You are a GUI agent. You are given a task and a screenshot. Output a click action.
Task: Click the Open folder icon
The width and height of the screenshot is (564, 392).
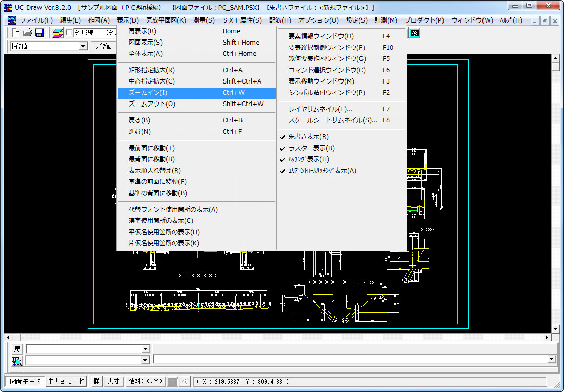click(x=28, y=33)
